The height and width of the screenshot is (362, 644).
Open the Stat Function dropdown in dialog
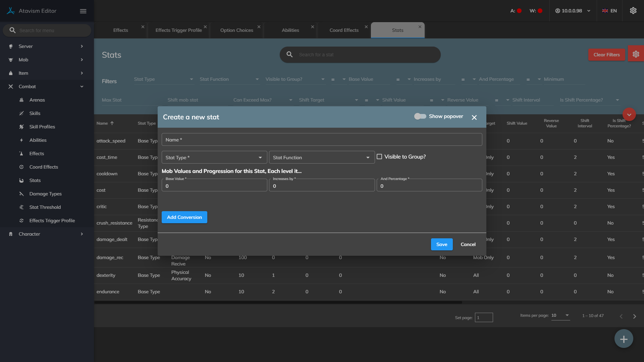[321, 158]
